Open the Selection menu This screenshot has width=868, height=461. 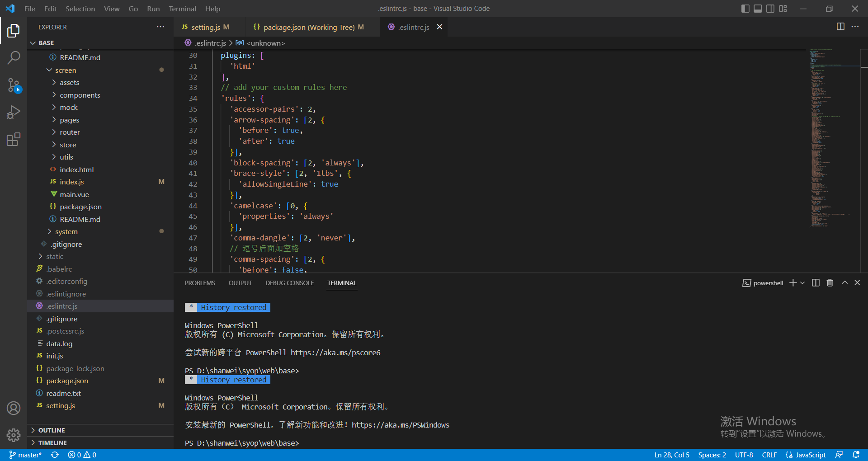pyautogui.click(x=80, y=9)
